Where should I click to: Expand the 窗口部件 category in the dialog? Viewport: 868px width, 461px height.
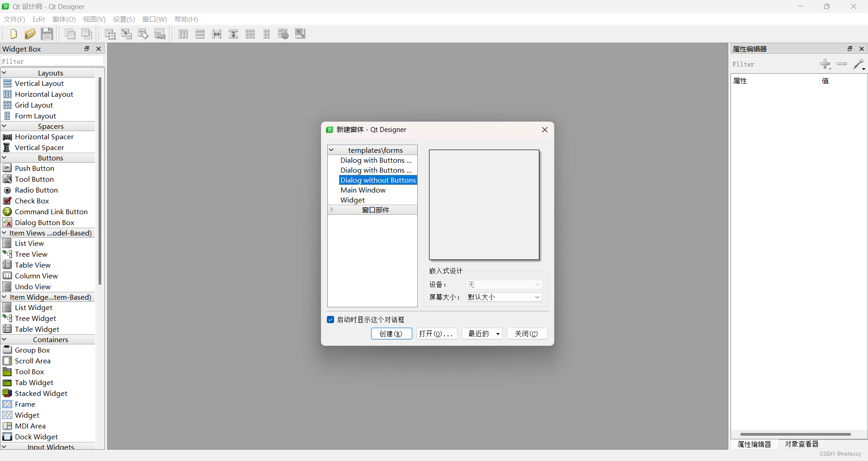[332, 209]
